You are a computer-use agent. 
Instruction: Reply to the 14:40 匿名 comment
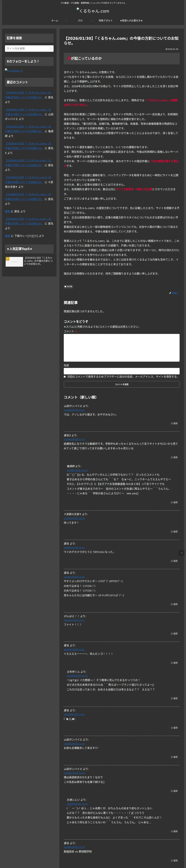click(174, 604)
